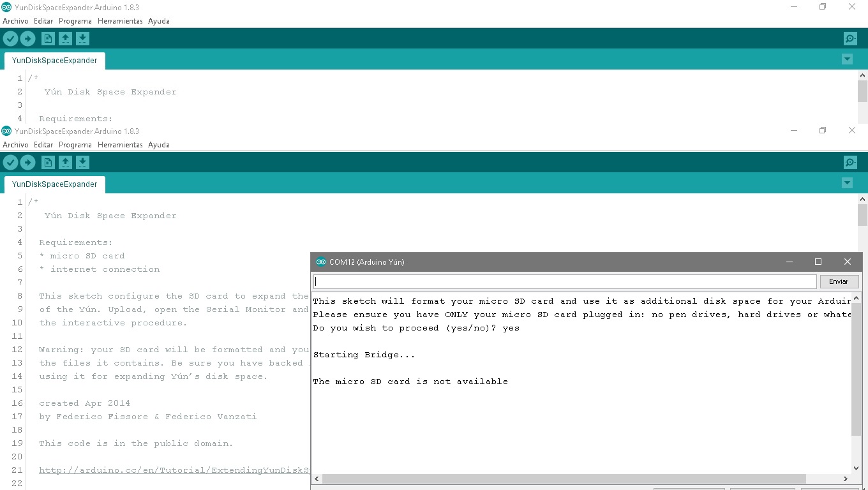868x490 pixels.
Task: Create new sketch in front Arduino window
Action: [48, 163]
